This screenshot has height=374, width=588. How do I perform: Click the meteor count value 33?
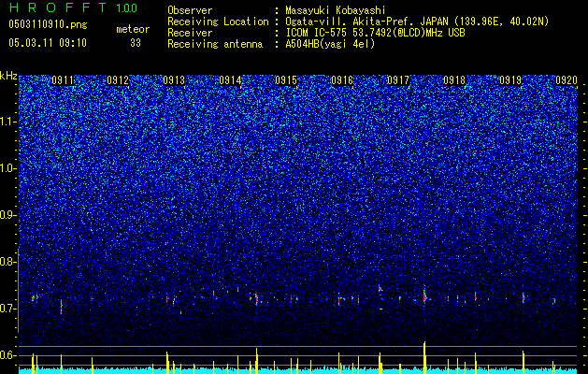click(136, 43)
